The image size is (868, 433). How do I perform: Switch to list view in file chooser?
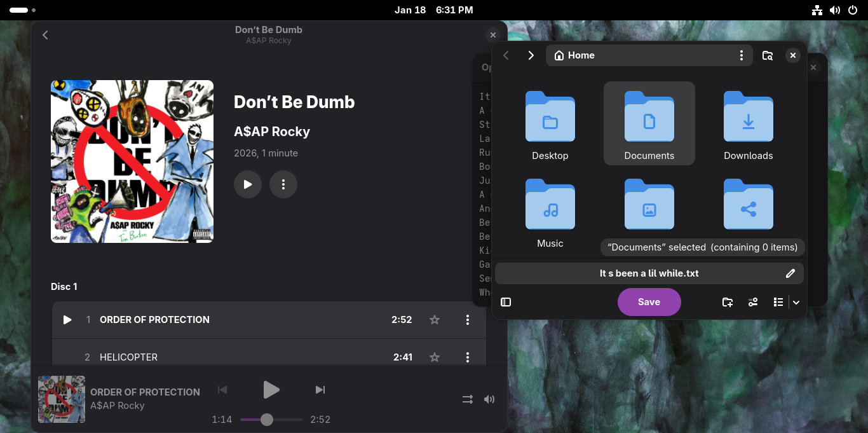coord(778,302)
